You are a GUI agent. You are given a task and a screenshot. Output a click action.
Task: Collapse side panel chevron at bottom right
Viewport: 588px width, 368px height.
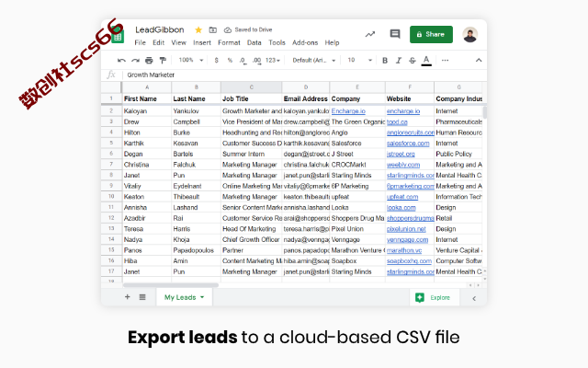click(x=474, y=298)
